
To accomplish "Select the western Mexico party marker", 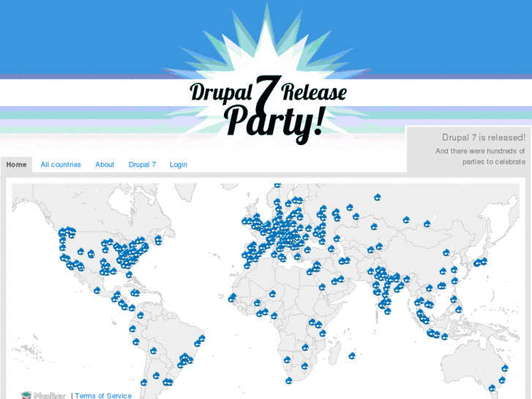I will coord(97,291).
